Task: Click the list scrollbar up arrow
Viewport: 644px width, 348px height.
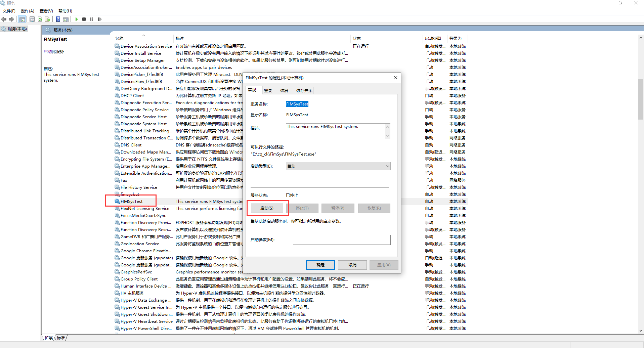Action: pos(641,38)
